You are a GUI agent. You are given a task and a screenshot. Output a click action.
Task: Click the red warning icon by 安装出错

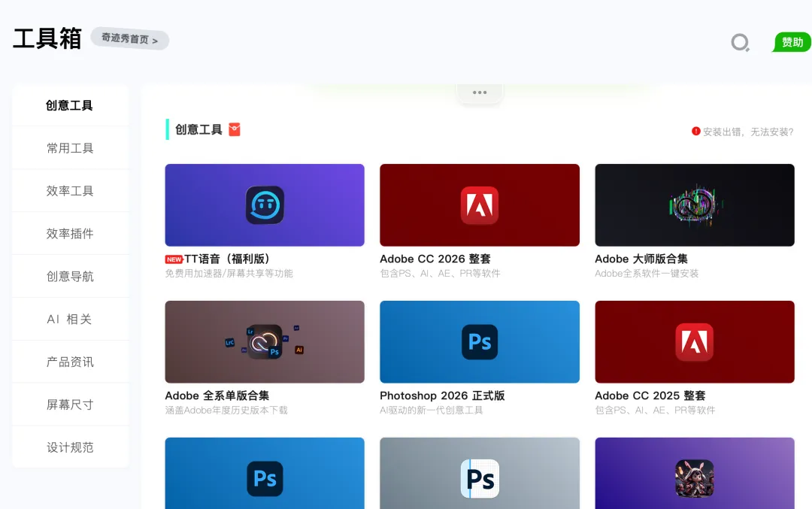point(696,132)
